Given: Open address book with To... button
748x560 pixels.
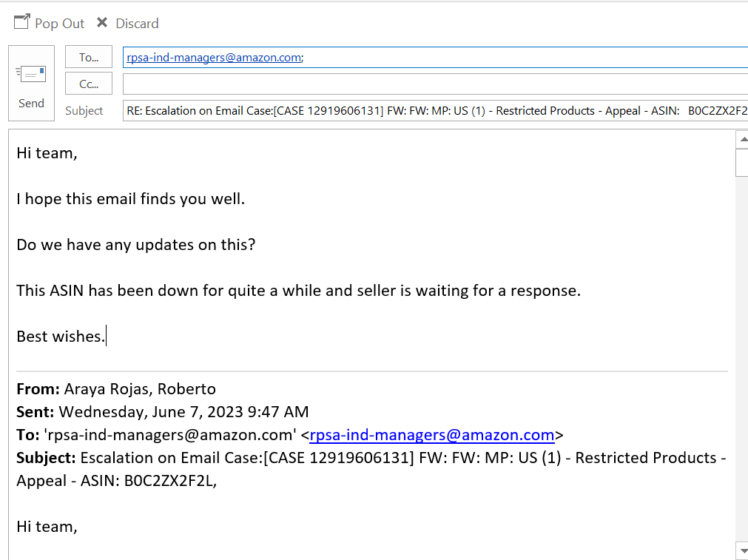Looking at the screenshot, I should click(x=89, y=57).
